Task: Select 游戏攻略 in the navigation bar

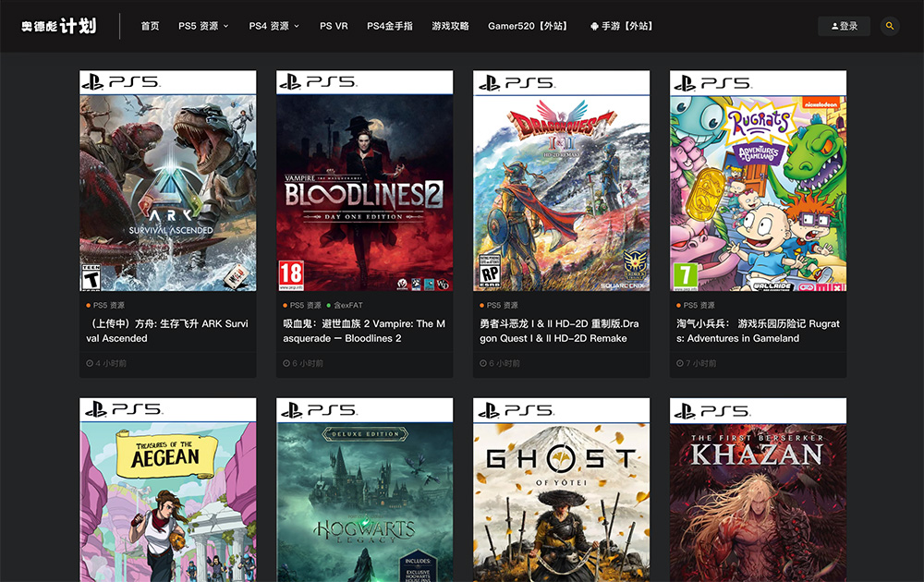Action: pyautogui.click(x=450, y=26)
